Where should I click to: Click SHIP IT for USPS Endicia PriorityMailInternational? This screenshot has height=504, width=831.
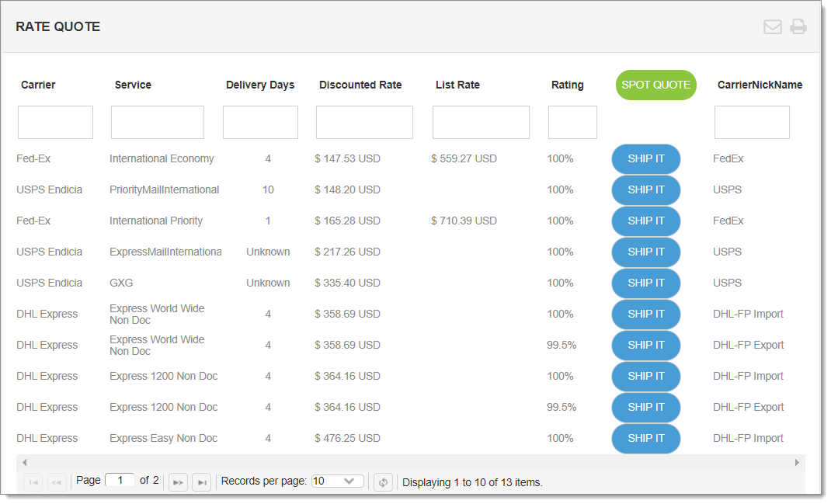tap(645, 189)
